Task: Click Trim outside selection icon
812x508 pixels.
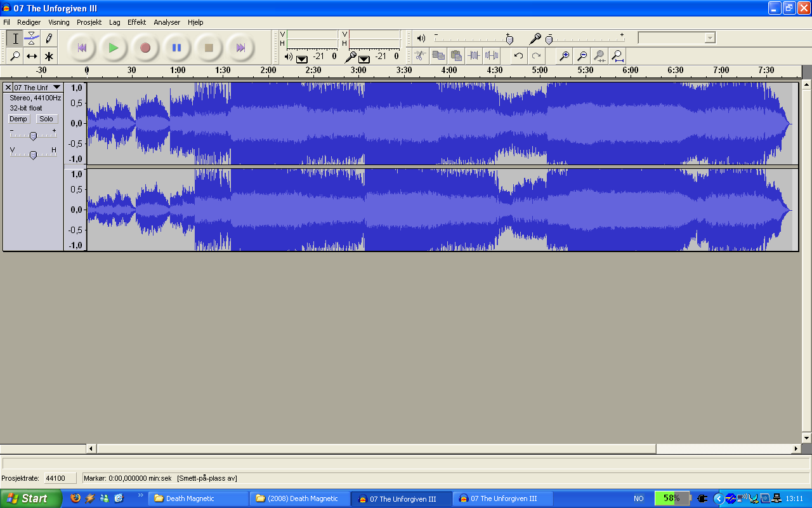Action: coord(474,56)
